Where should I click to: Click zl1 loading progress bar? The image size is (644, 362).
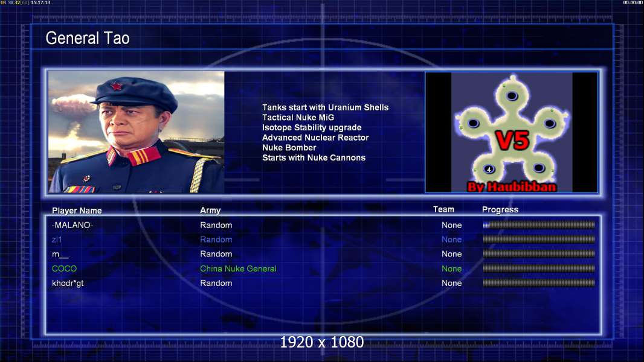pyautogui.click(x=539, y=239)
